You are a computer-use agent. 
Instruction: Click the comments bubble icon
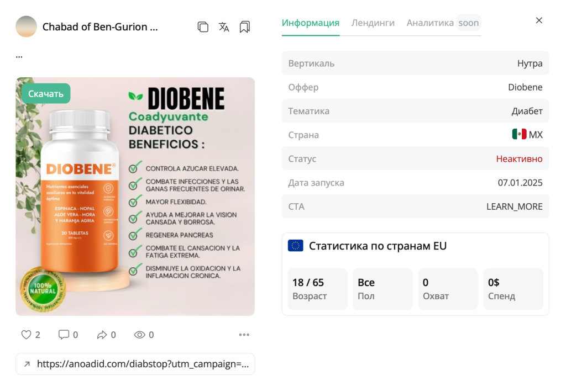point(64,335)
